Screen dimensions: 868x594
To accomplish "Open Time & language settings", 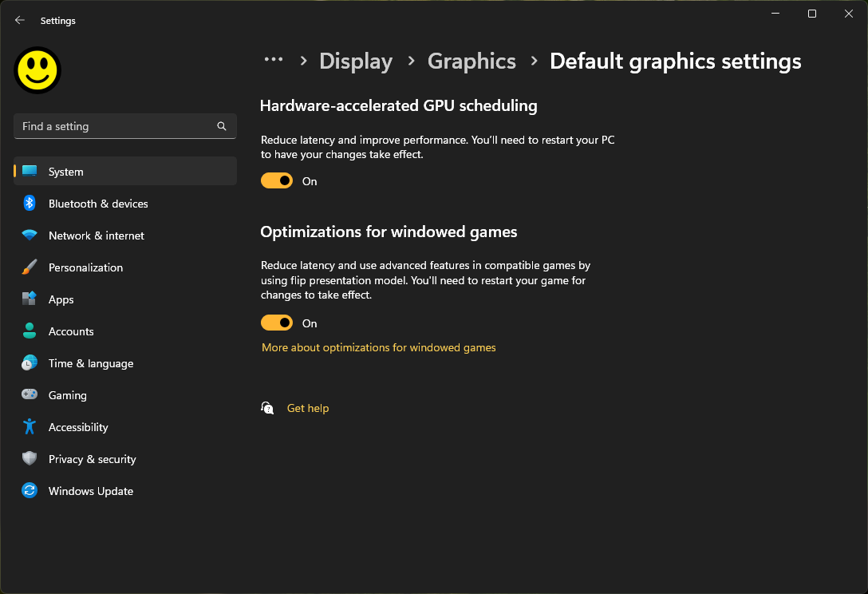I will click(x=91, y=363).
